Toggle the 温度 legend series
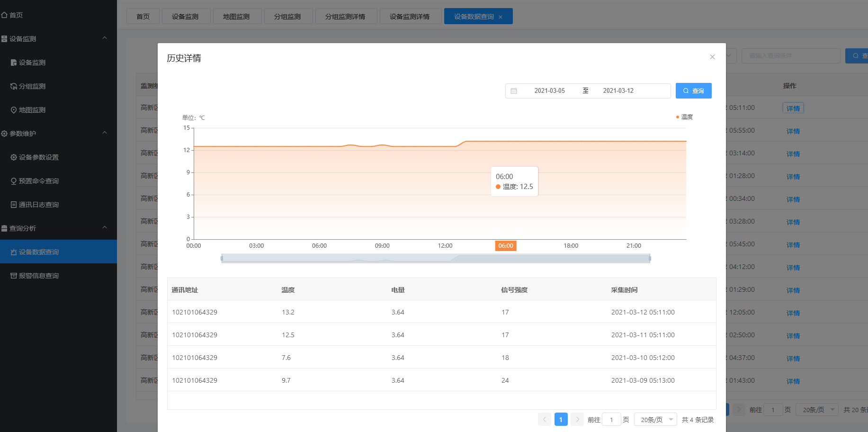868x432 pixels. (x=684, y=117)
